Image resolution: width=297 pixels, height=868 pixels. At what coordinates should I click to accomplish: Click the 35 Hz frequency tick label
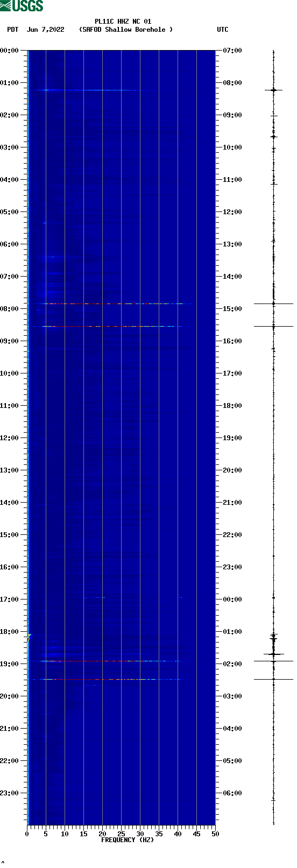point(159,834)
